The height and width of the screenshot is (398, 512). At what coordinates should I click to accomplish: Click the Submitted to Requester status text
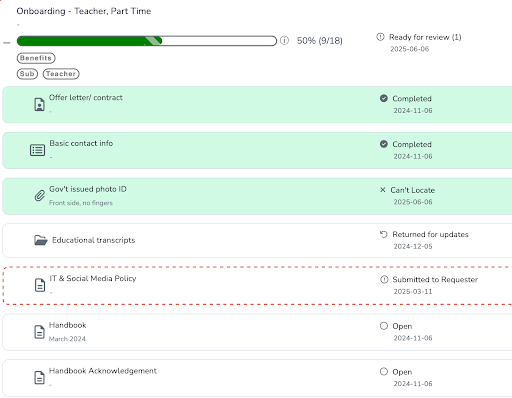(435, 279)
